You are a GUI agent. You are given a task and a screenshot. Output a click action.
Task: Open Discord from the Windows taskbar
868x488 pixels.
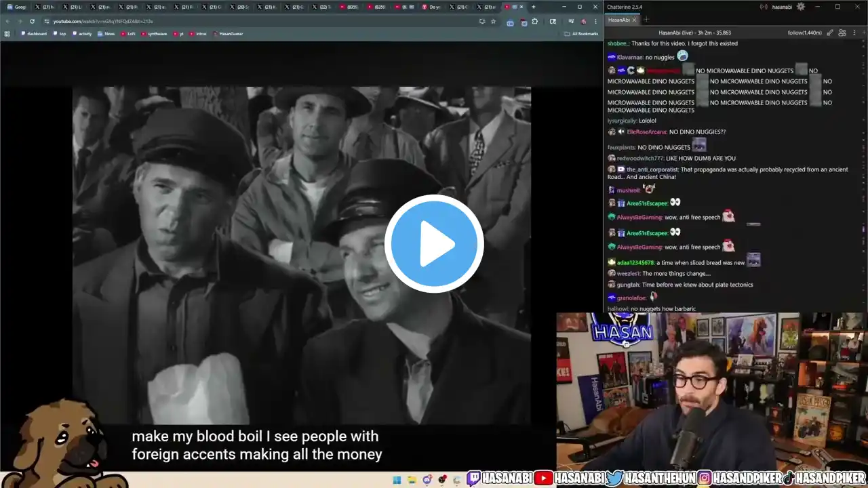pyautogui.click(x=427, y=480)
